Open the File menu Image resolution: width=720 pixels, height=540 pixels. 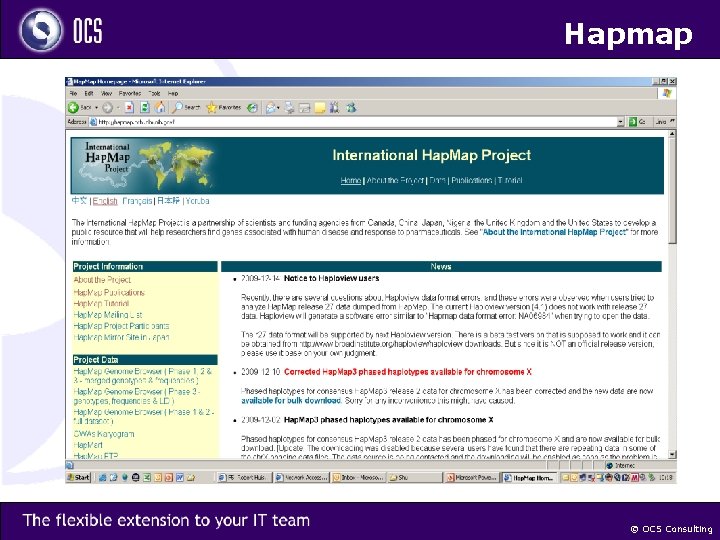(73, 93)
